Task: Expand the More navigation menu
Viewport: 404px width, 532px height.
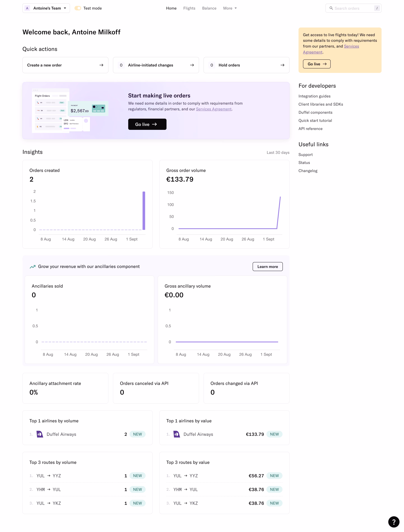Action: pos(230,8)
